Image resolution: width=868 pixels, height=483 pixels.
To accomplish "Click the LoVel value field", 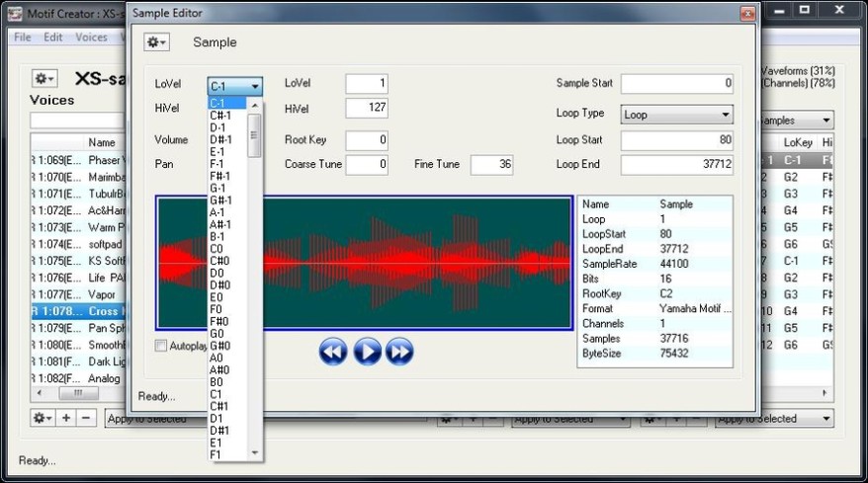I will tap(367, 84).
